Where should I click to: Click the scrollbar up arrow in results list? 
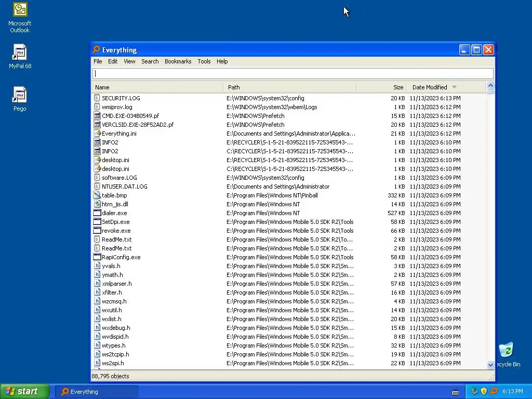pyautogui.click(x=490, y=86)
